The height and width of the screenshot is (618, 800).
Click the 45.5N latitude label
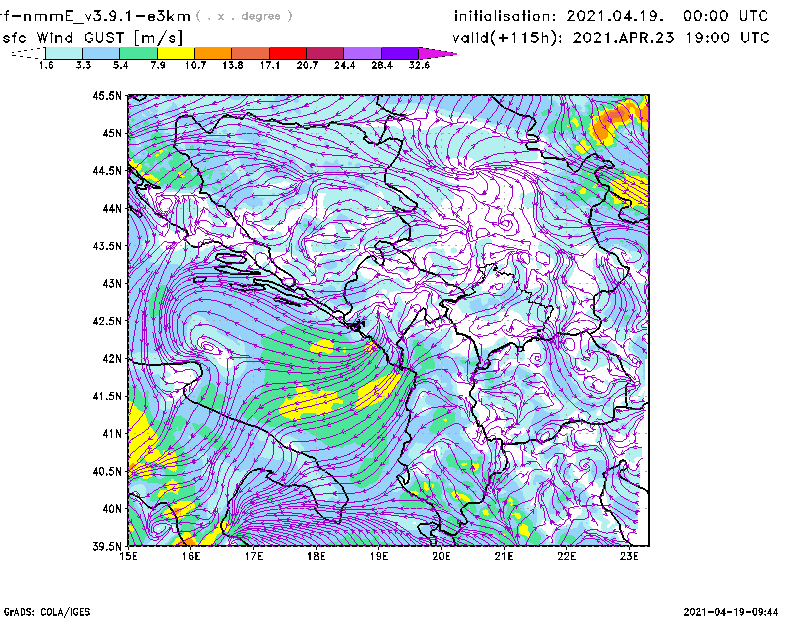point(107,95)
